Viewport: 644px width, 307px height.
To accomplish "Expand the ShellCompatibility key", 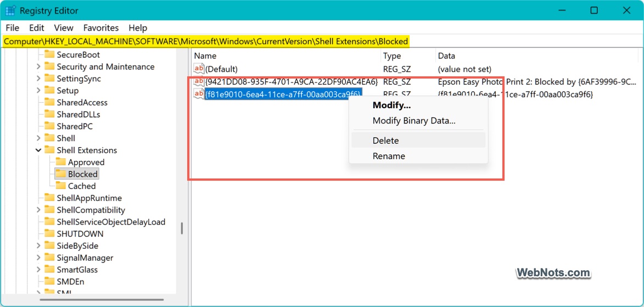I will pyautogui.click(x=38, y=210).
